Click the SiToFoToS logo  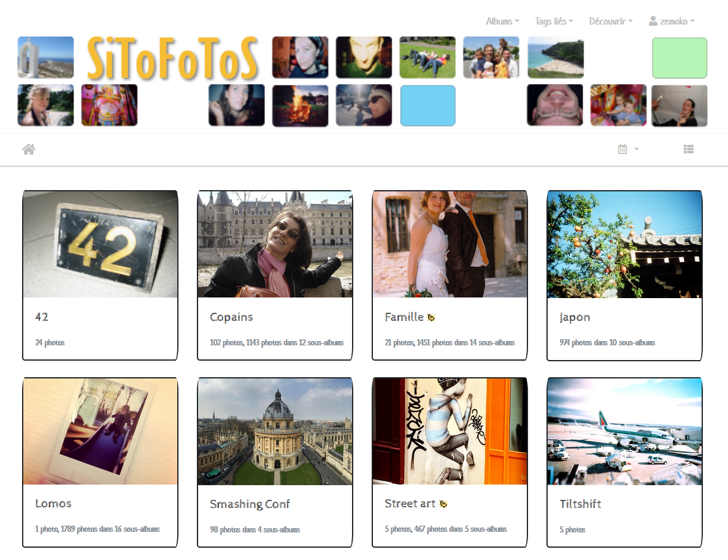pyautogui.click(x=172, y=58)
